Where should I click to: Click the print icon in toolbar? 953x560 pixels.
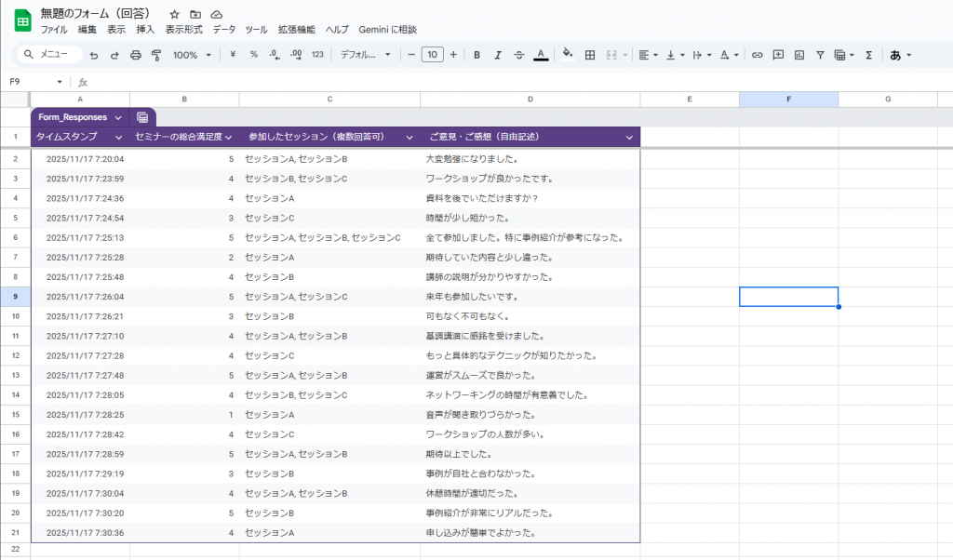point(135,55)
